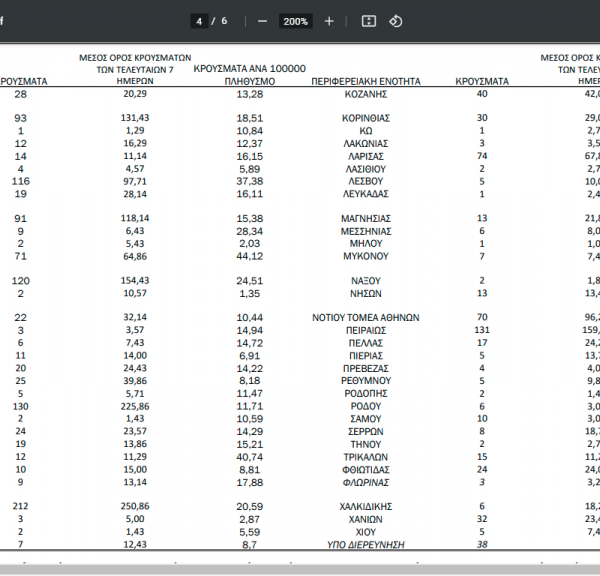
Task: Click the total page count 6
Action: point(224,21)
